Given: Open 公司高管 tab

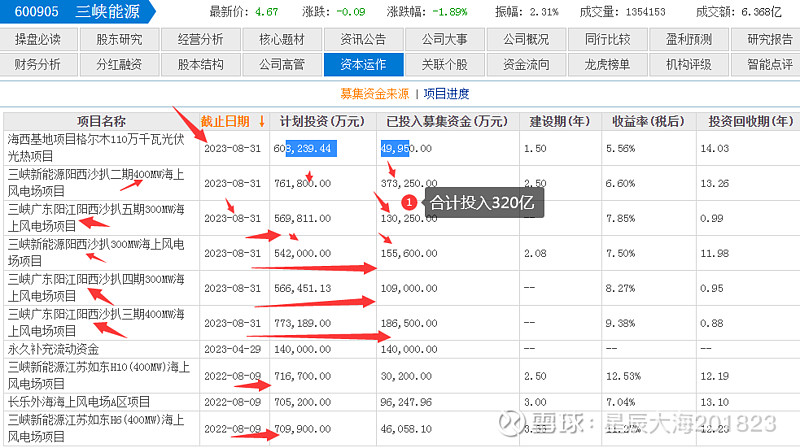Looking at the screenshot, I should click(x=282, y=65).
